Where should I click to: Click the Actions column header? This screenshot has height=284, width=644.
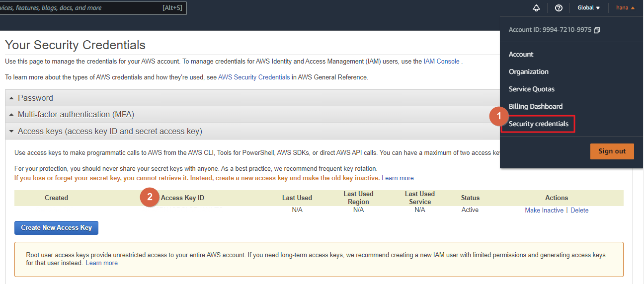557,198
